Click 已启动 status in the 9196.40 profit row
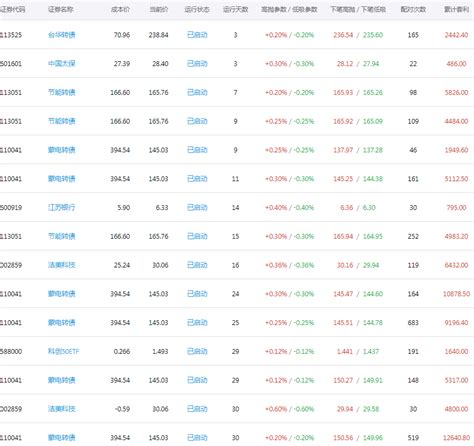This screenshot has width=474, height=446. (197, 323)
